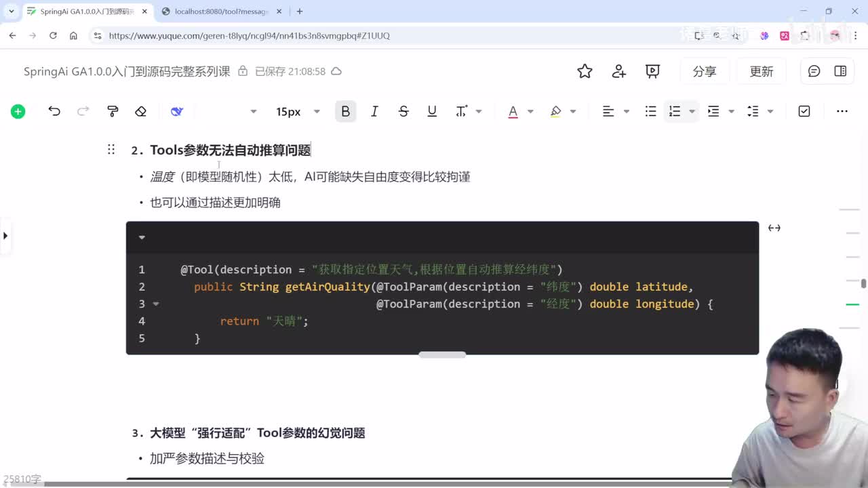Screen dimensions: 868x488
Task: Click the 分享 share button
Action: coord(705,71)
